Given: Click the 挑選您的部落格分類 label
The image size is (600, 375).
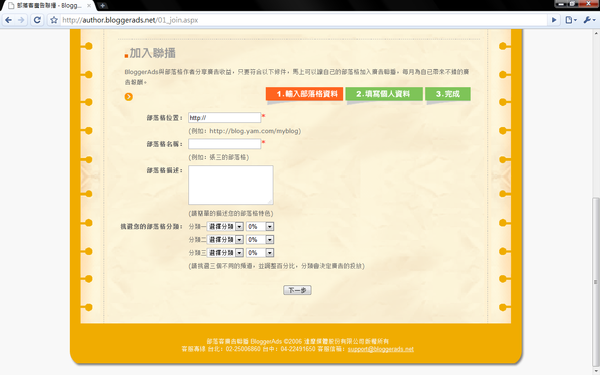Looking at the screenshot, I should [152, 227].
